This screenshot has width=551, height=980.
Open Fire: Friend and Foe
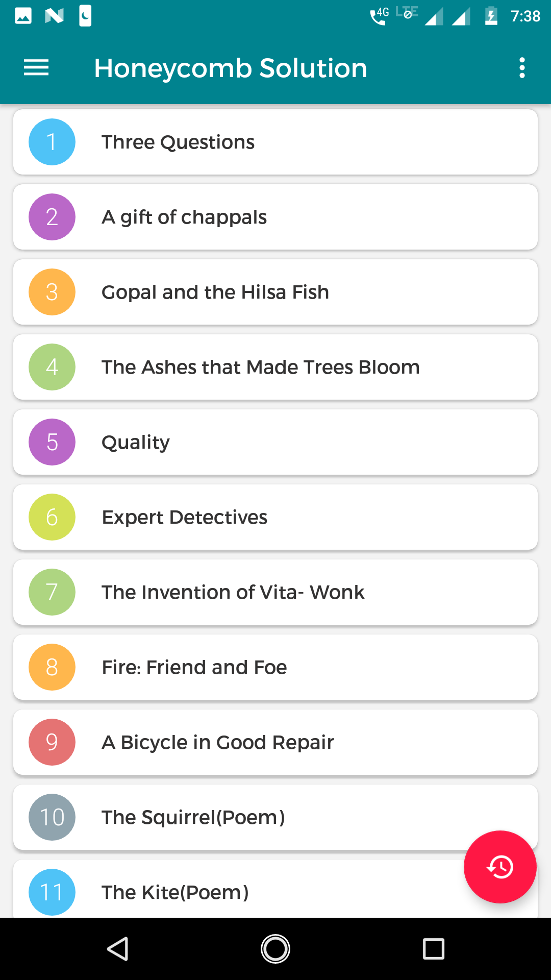click(275, 667)
